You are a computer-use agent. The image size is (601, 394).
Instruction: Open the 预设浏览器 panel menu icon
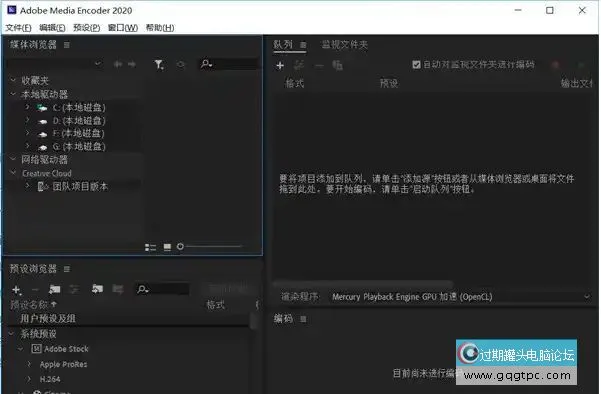pyautogui.click(x=67, y=269)
